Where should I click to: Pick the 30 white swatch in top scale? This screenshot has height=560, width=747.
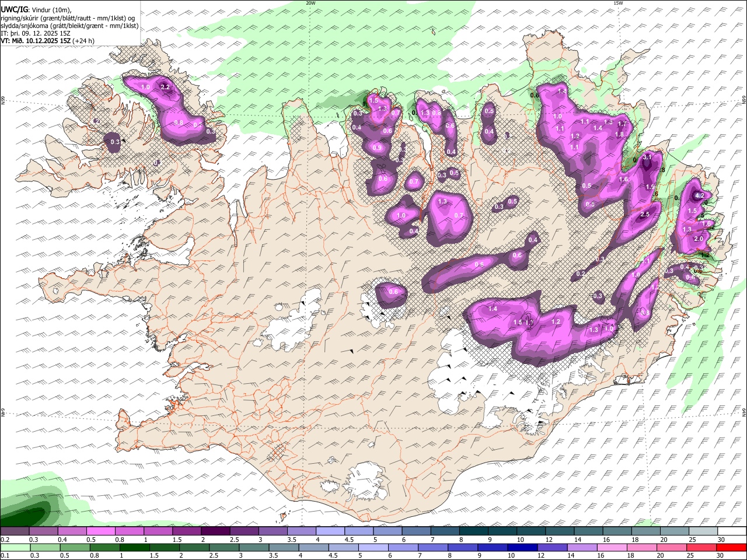pos(732,531)
